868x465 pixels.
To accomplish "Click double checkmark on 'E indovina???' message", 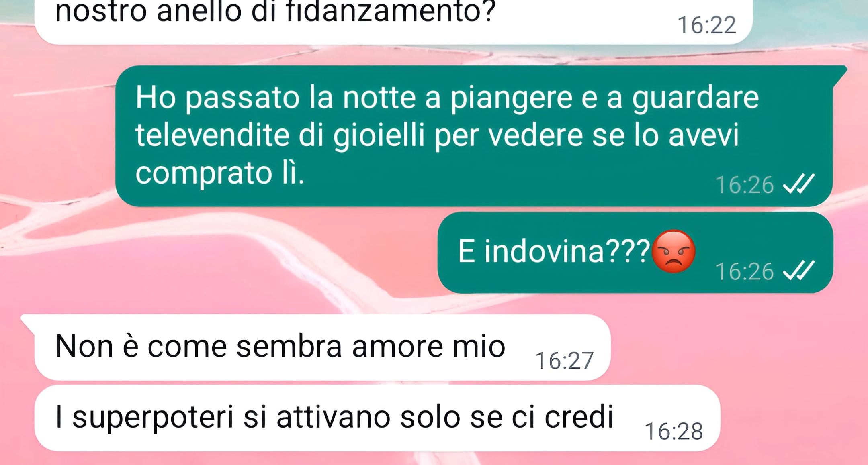I will pos(799,270).
